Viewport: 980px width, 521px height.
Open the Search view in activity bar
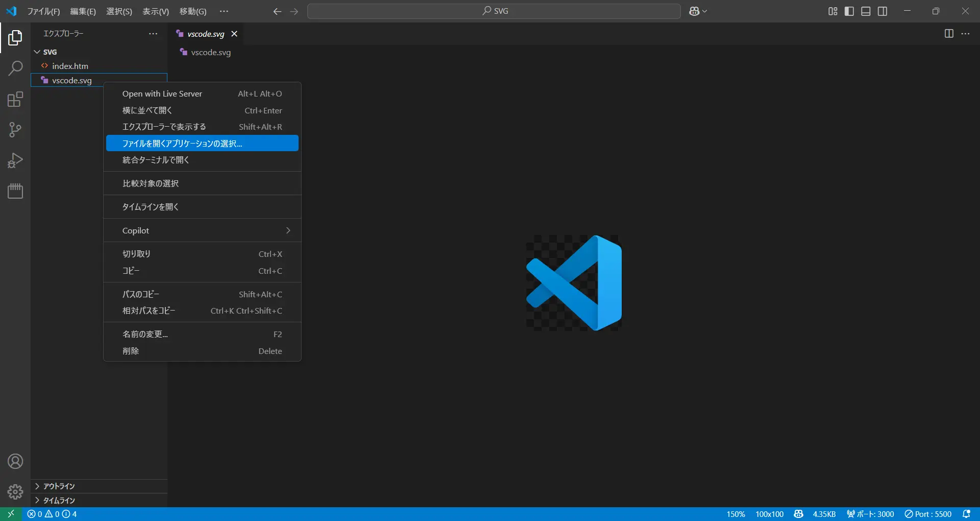click(x=15, y=68)
